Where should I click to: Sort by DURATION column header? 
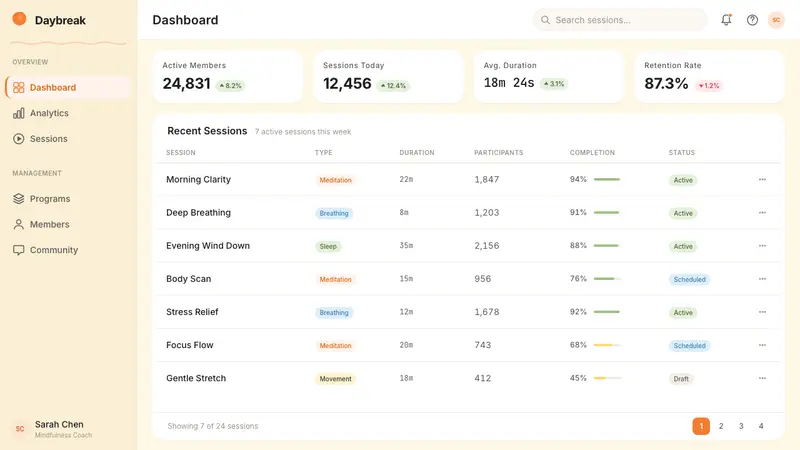[x=417, y=153]
